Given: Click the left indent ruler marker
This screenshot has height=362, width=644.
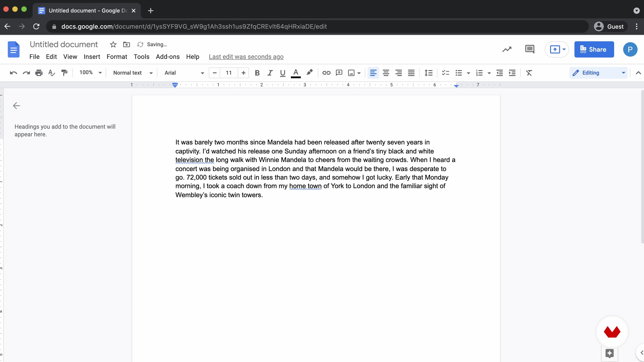Looking at the screenshot, I should coord(175,85).
